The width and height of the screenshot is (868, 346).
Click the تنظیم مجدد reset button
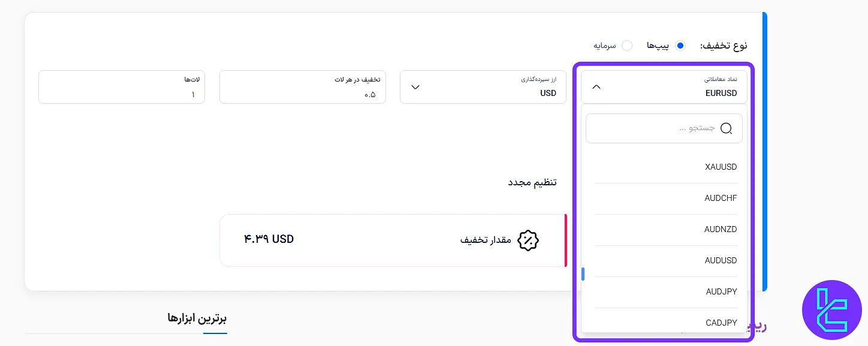click(532, 182)
